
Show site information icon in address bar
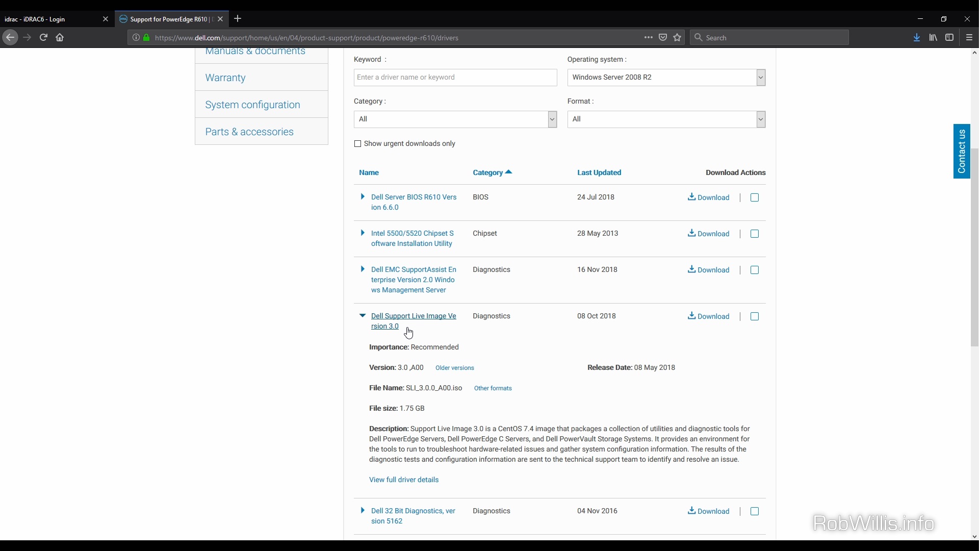tap(136, 38)
